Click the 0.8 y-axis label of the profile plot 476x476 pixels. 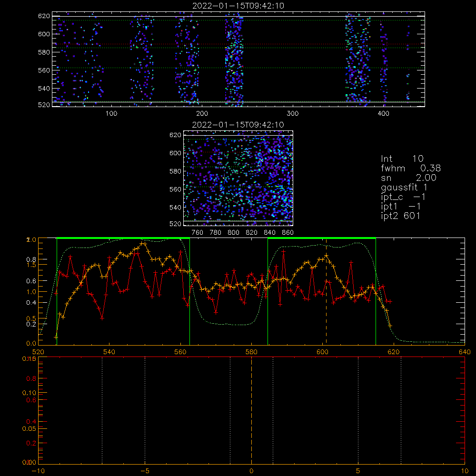click(31, 259)
